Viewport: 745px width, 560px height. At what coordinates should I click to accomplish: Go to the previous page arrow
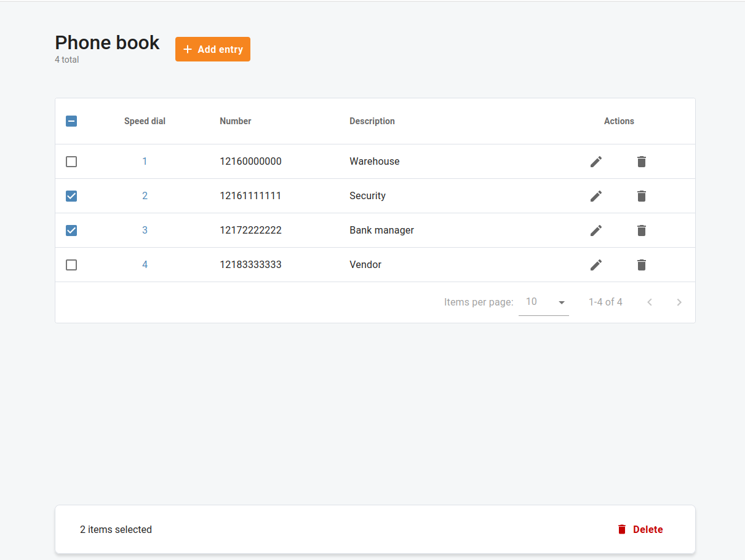(650, 302)
